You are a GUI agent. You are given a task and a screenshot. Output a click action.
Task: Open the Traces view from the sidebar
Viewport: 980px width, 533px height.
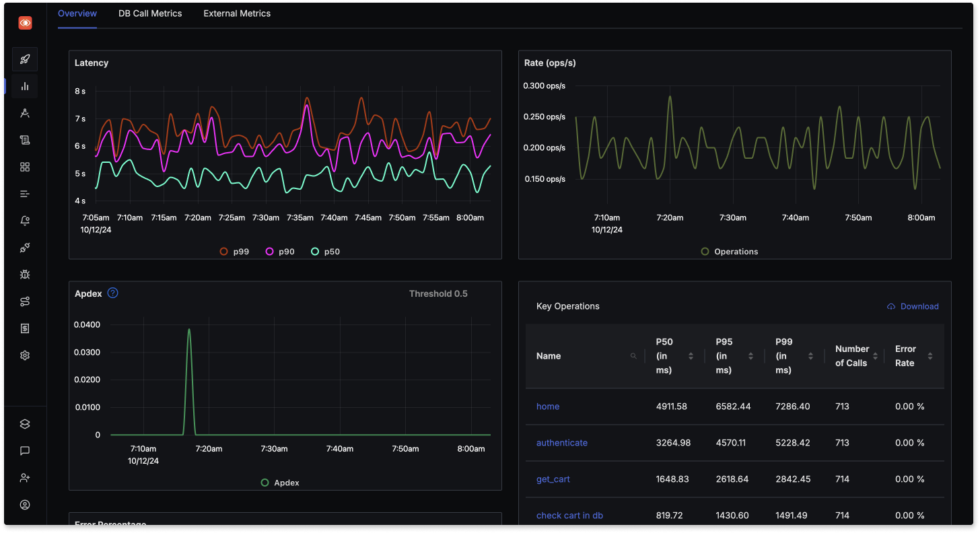[x=25, y=112]
